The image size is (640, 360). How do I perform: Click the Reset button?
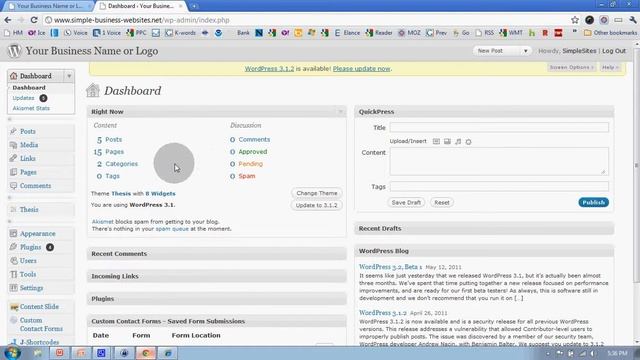(x=442, y=202)
